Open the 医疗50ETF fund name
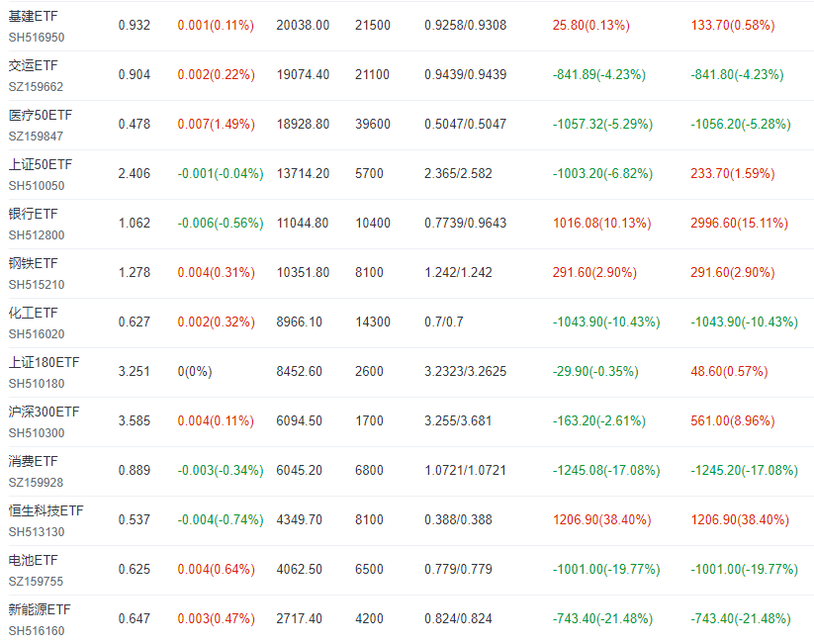Screen dimensions: 814x644 pyautogui.click(x=41, y=115)
